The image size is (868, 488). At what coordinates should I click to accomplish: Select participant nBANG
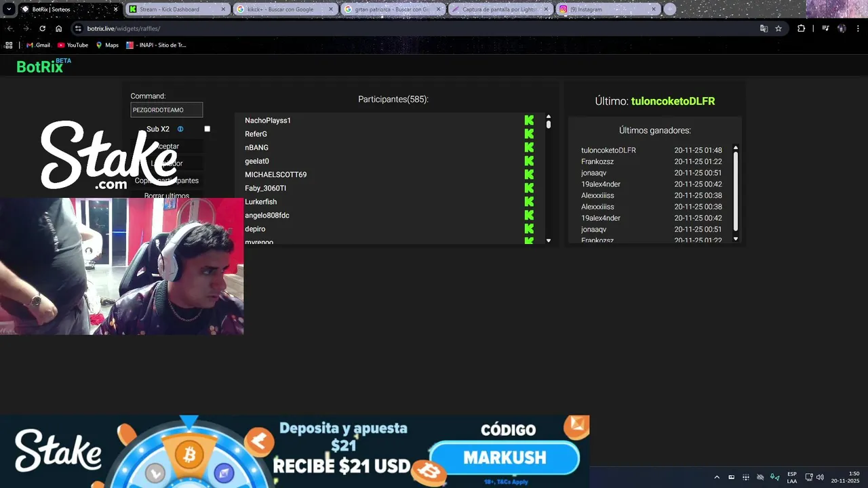256,148
